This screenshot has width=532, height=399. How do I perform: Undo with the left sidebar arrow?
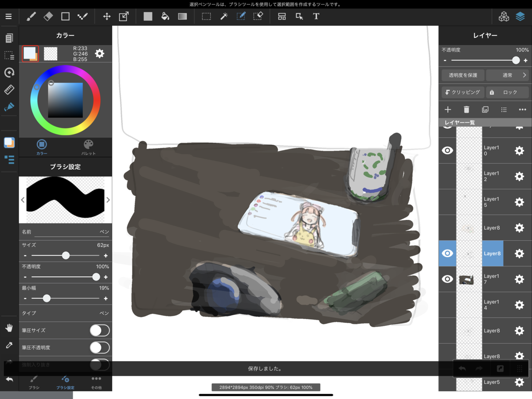click(x=9, y=379)
